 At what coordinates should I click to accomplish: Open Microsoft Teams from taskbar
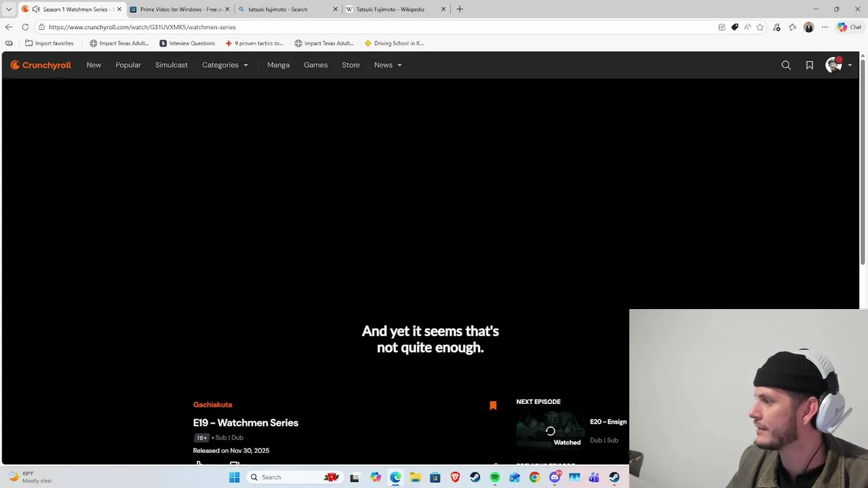tap(594, 477)
